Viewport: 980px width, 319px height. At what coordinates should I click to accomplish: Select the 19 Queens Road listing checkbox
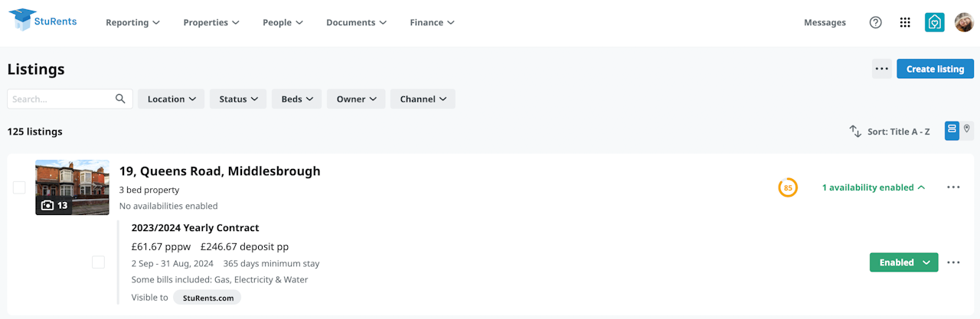click(19, 187)
